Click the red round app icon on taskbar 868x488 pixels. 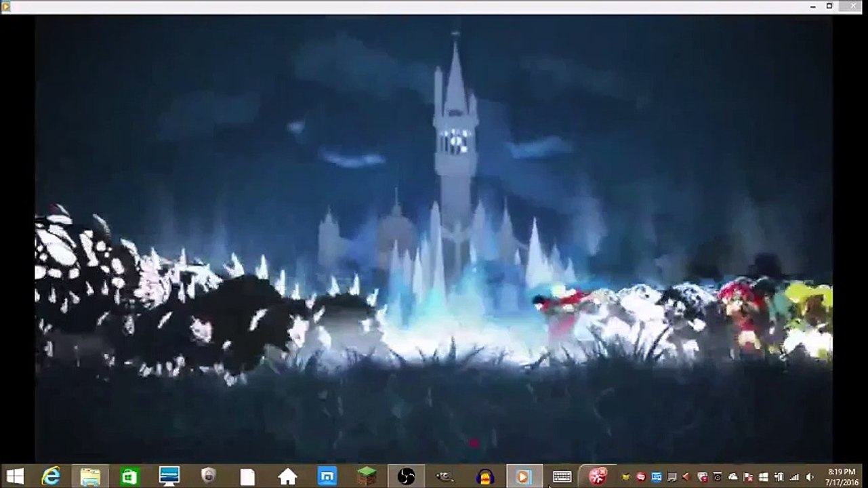pos(598,476)
